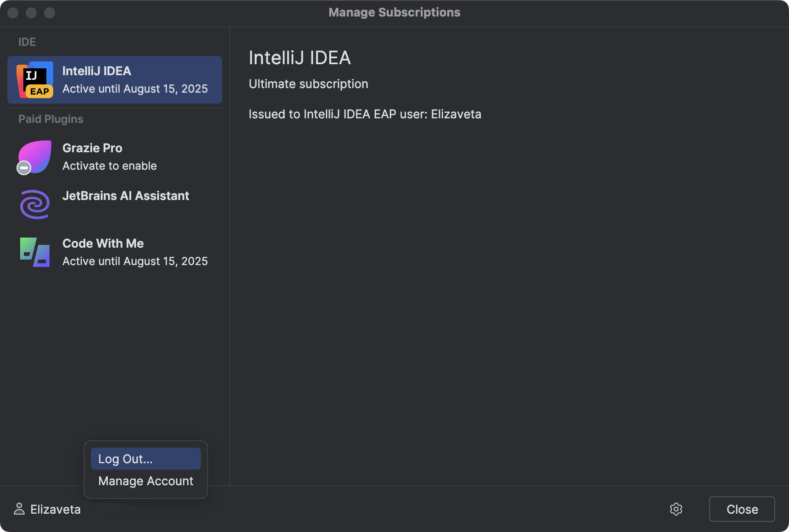The width and height of the screenshot is (789, 532).
Task: Click the IDE section header
Action: point(27,42)
